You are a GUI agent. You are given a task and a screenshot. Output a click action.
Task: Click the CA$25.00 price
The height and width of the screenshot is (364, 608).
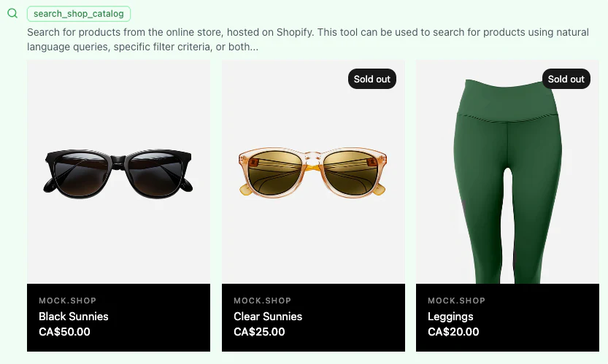point(259,332)
